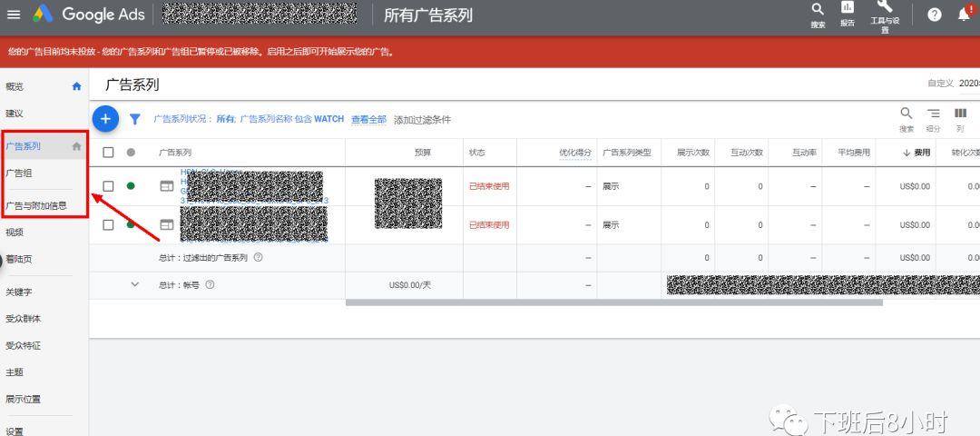The width and height of the screenshot is (980, 436).
Task: Click 所有广告系列 header title
Action: pyautogui.click(x=428, y=15)
